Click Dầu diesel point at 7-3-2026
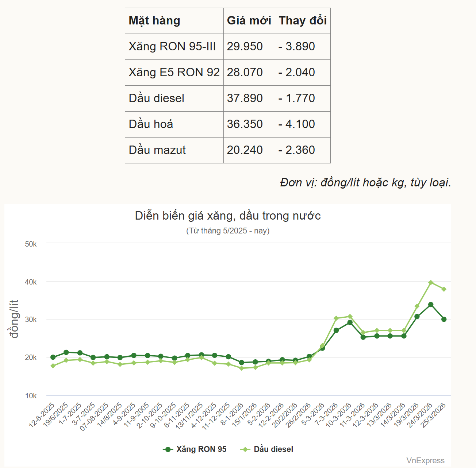The width and height of the screenshot is (476, 468). [x=336, y=318]
